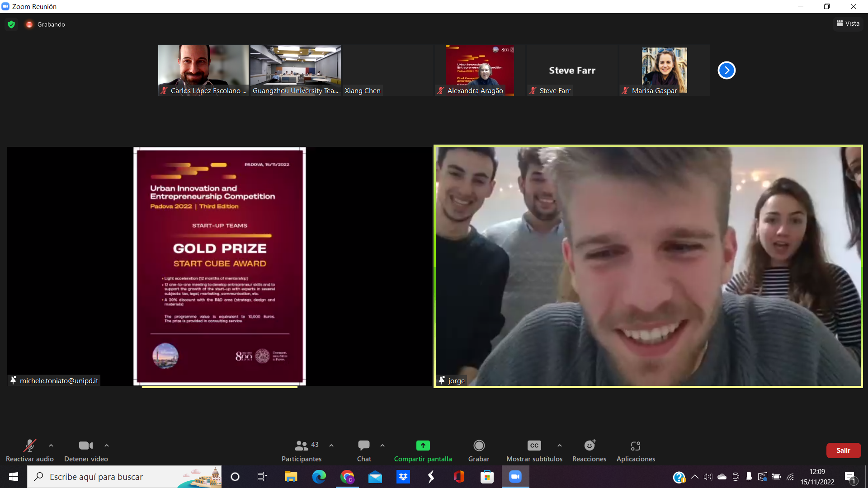
Task: Click jorge's active speaker video
Action: click(648, 266)
